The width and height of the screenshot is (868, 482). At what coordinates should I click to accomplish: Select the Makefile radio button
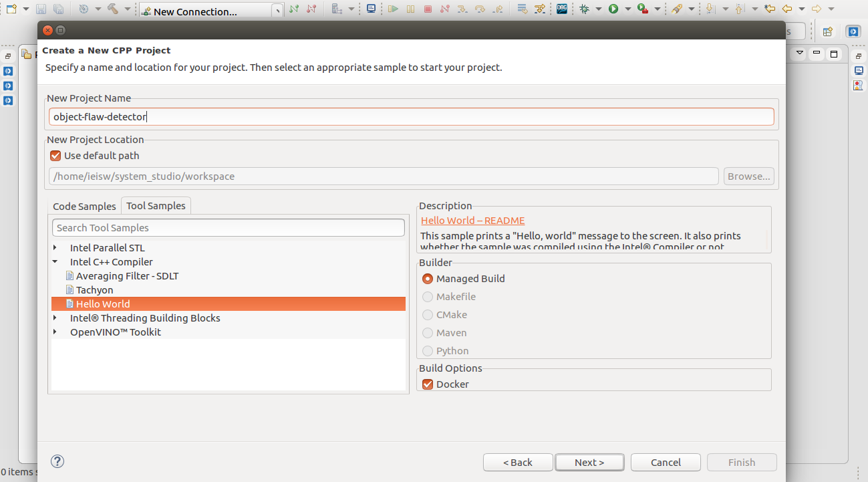point(428,297)
